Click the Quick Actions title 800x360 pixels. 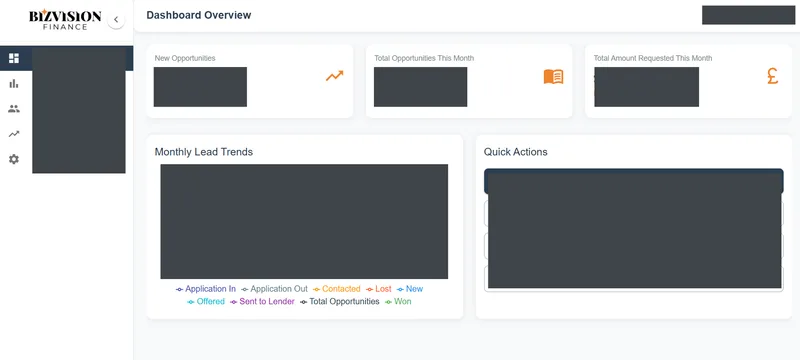click(x=515, y=152)
